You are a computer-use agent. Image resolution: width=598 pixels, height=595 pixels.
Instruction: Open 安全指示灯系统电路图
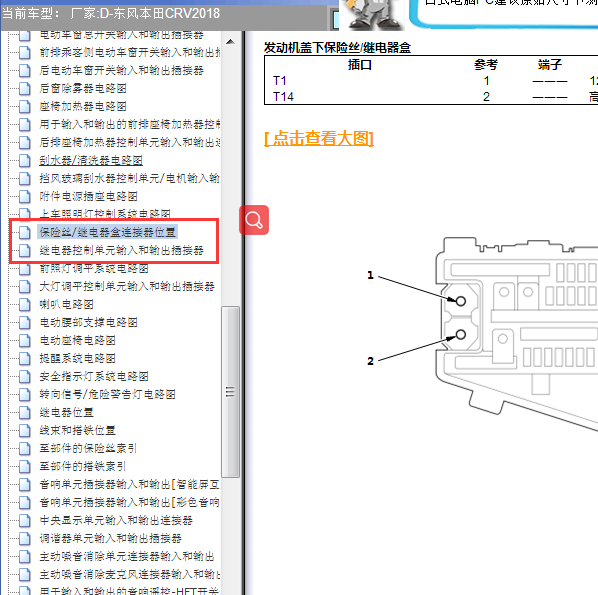pyautogui.click(x=94, y=376)
